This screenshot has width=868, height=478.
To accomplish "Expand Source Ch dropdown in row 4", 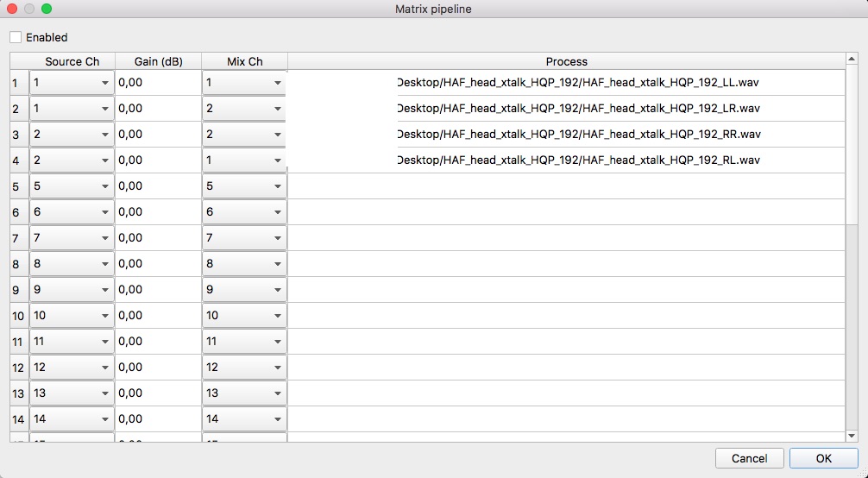I will (72, 160).
